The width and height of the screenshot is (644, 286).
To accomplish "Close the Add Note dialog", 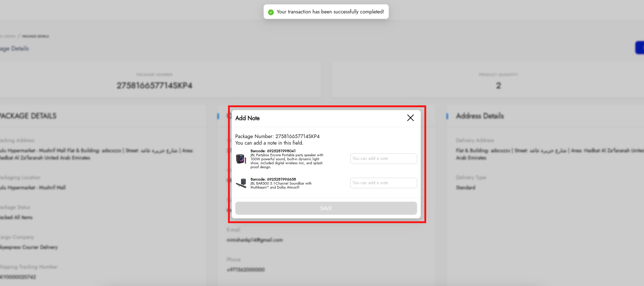I will (x=410, y=118).
